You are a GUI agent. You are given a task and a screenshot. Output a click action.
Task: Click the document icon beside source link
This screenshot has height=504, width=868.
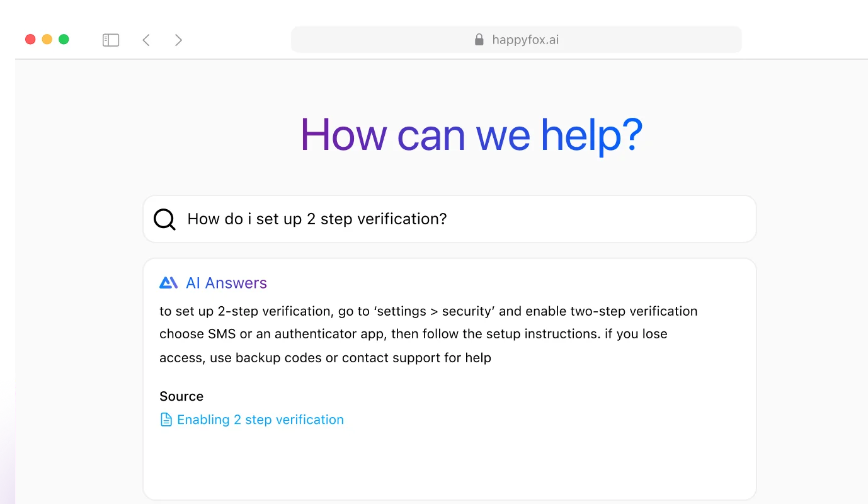166,420
